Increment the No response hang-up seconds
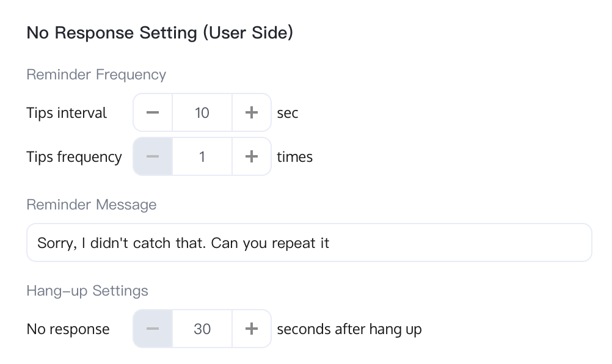Image resolution: width=612 pixels, height=364 pixels. click(251, 329)
